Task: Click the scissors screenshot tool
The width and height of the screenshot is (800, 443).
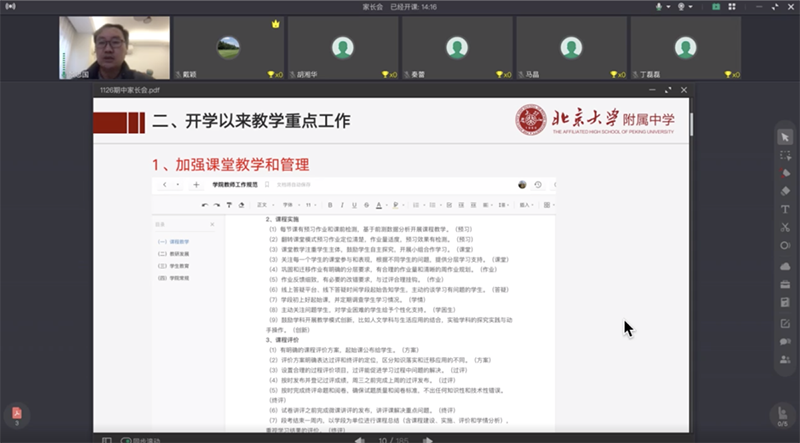Action: [785, 227]
